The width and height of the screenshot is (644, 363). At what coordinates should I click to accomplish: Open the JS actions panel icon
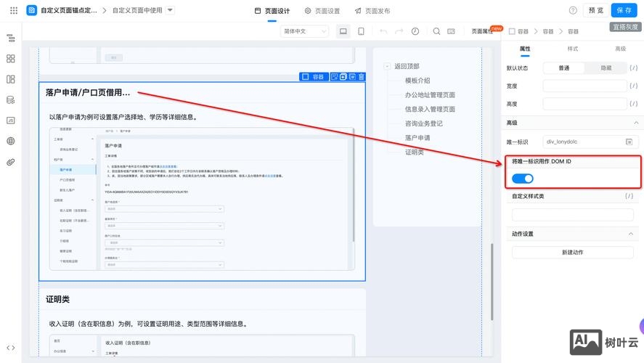coord(11,121)
